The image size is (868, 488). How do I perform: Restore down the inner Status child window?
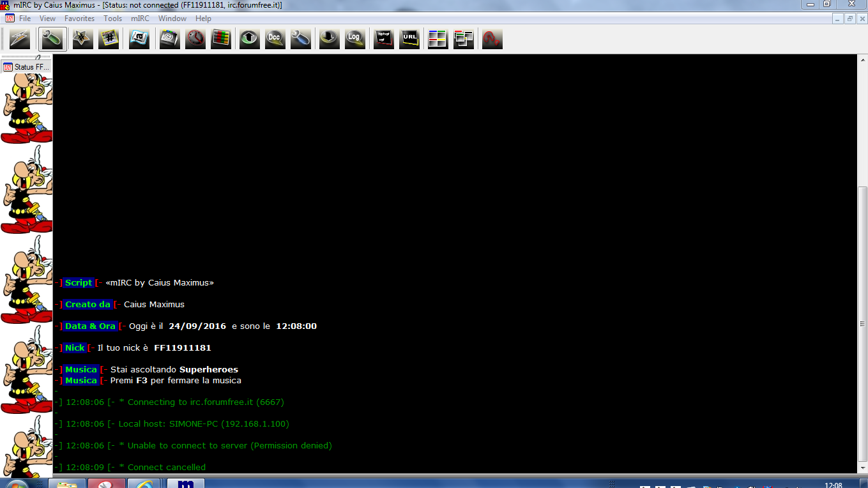849,19
